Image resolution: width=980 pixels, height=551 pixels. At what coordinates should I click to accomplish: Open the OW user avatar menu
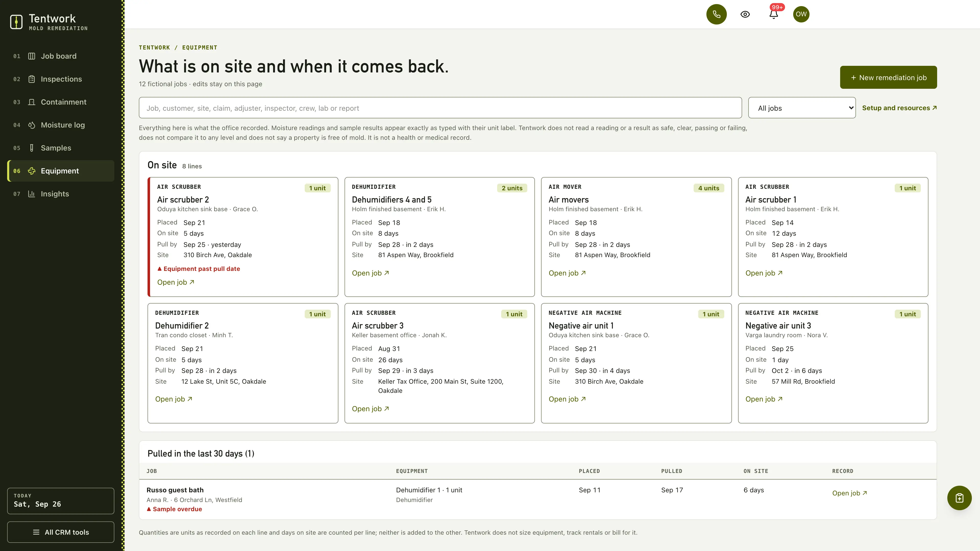(x=801, y=14)
